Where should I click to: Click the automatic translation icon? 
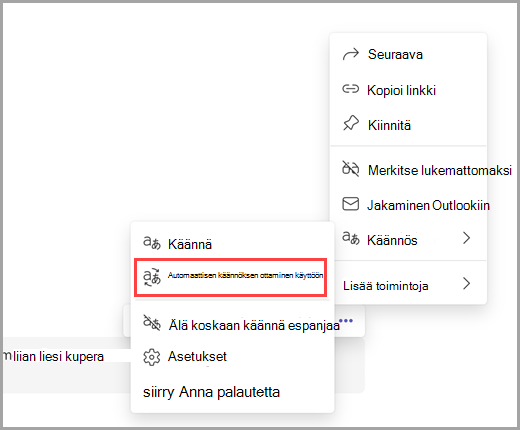coord(152,277)
